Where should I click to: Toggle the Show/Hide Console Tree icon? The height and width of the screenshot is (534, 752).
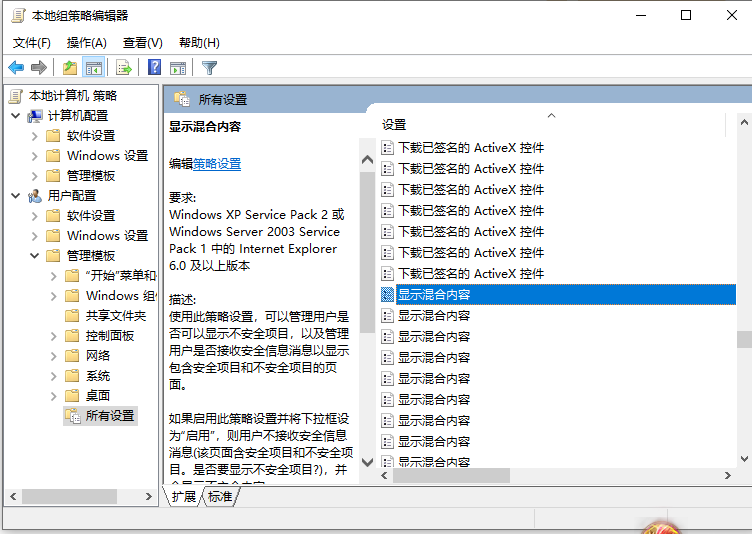[93, 68]
